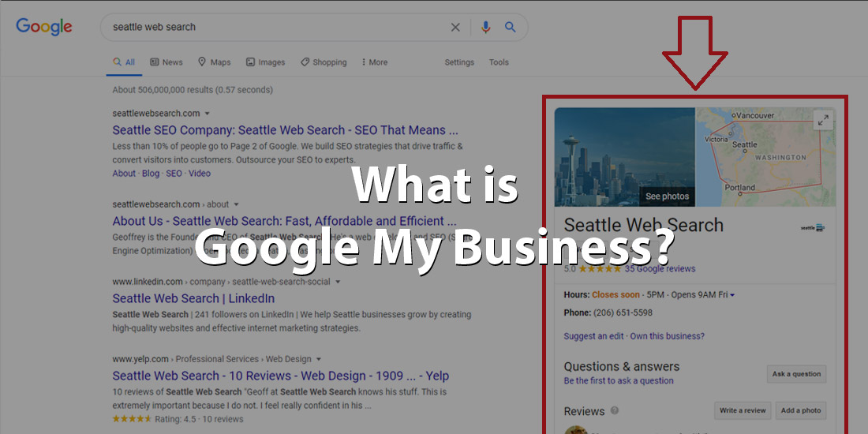Image resolution: width=868 pixels, height=434 pixels.
Task: Click the Reviews help question-mark icon
Action: [x=615, y=411]
